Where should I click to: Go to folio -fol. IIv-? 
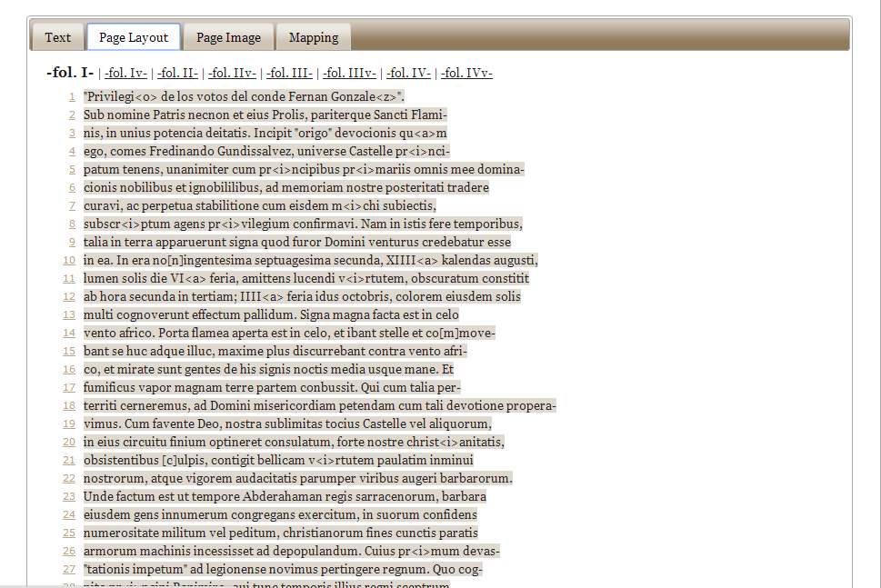point(232,73)
